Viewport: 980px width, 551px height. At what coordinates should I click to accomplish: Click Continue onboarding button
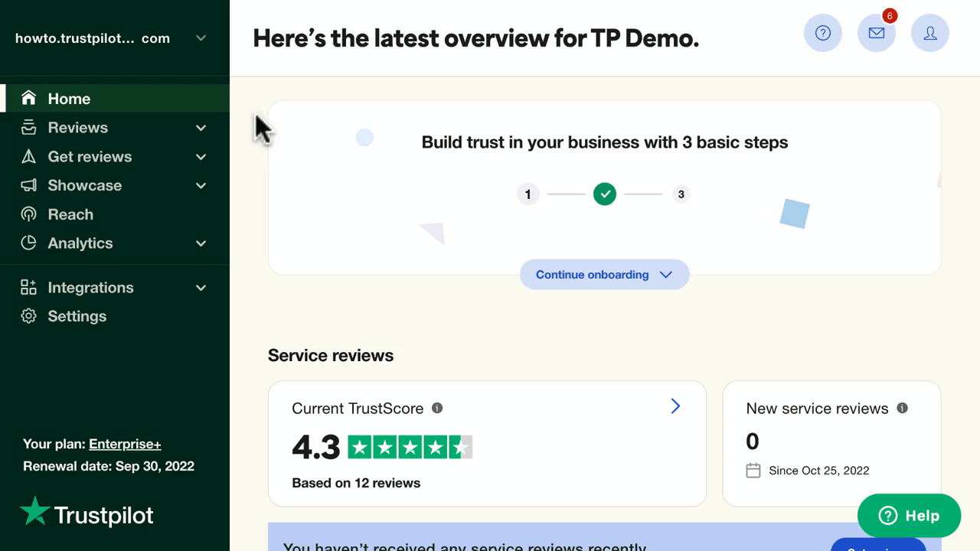604,275
